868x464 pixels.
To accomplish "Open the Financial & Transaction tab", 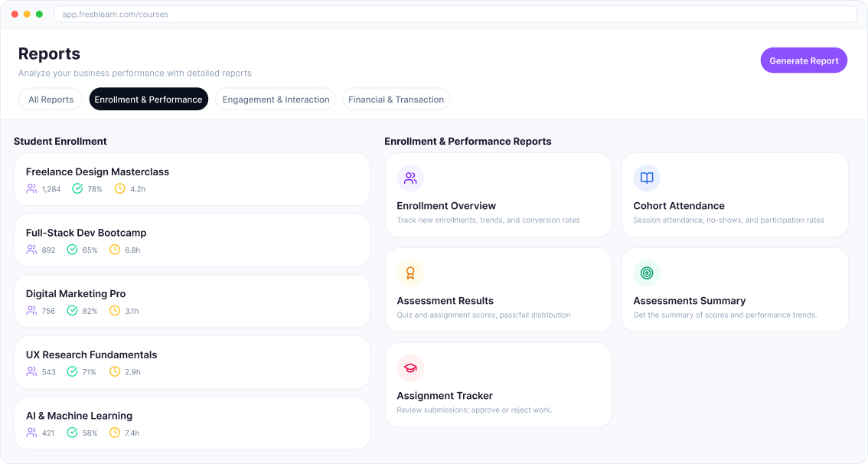I will pos(396,100).
